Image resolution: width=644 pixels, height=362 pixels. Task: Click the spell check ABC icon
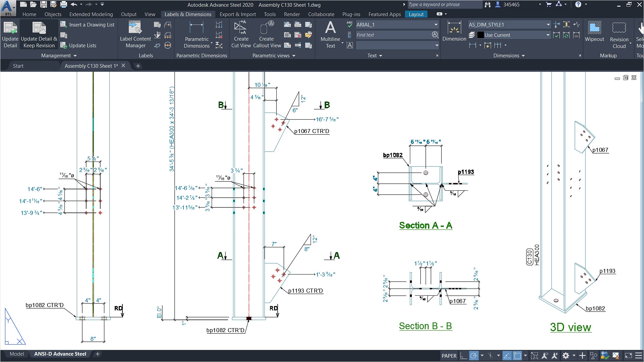(350, 24)
